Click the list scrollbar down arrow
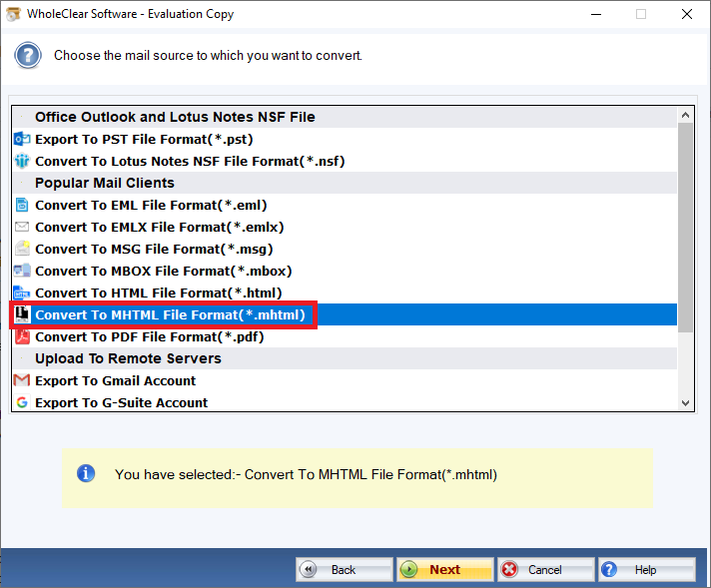 tap(685, 402)
